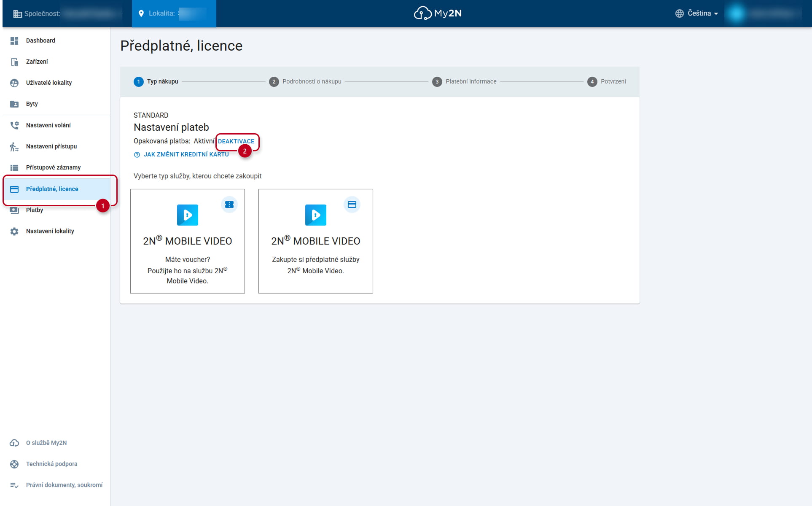812x506 pixels.
Task: Open Byty menu item
Action: click(x=56, y=104)
